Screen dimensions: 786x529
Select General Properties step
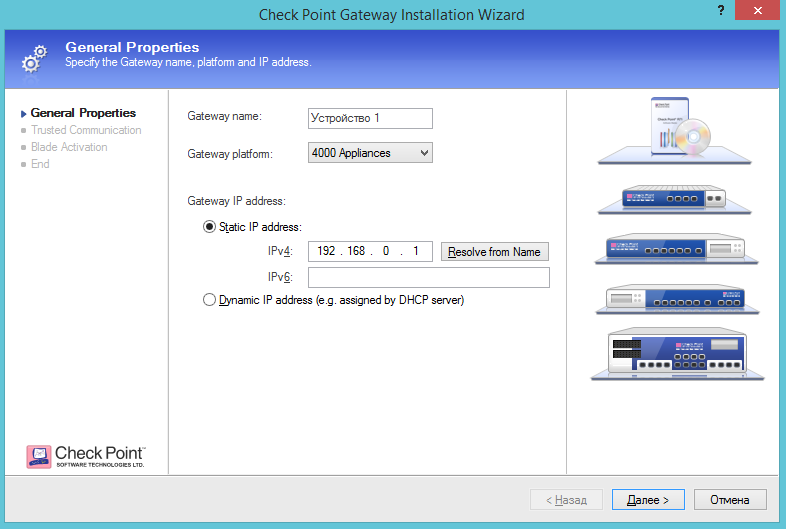tap(83, 113)
